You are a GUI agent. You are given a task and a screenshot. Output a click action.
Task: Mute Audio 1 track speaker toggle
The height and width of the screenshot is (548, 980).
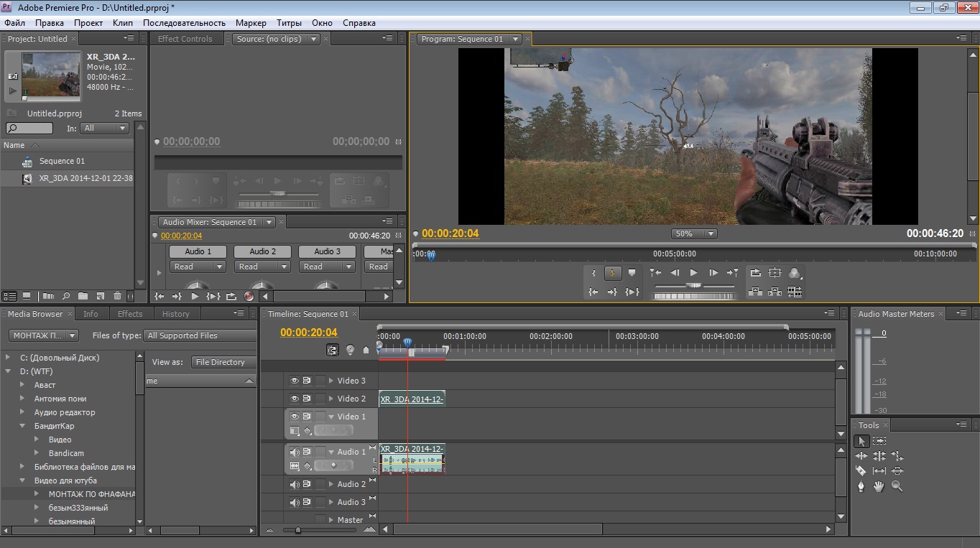pyautogui.click(x=295, y=452)
